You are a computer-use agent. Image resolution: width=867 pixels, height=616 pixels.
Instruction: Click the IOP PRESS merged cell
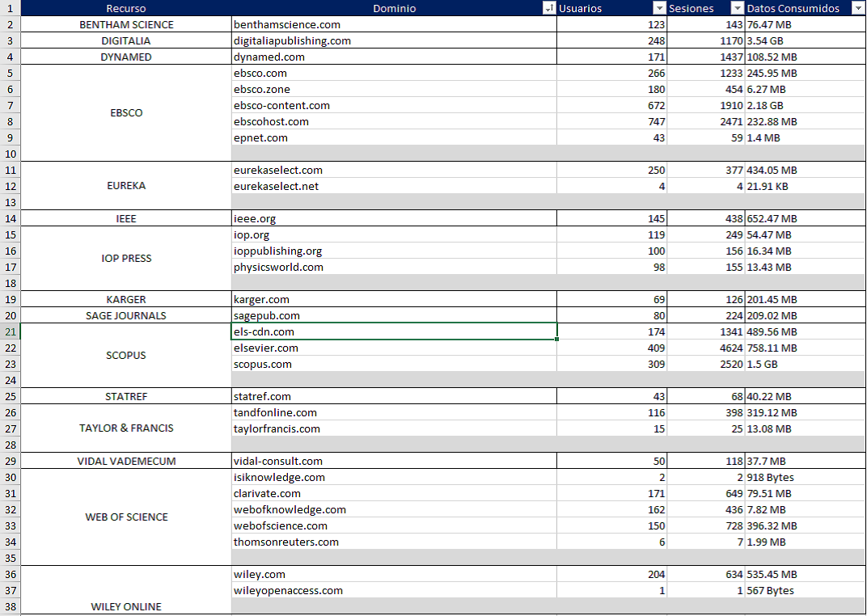(126, 259)
